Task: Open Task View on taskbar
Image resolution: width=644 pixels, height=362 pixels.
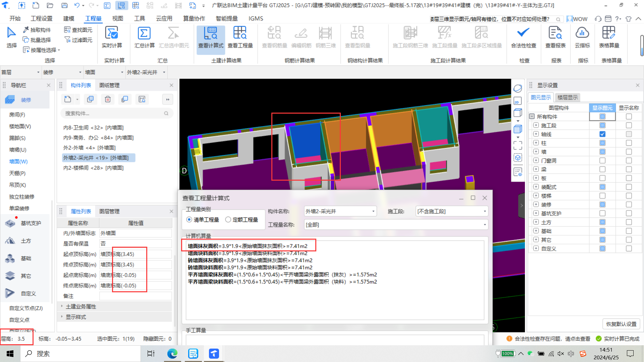Action: (151, 354)
